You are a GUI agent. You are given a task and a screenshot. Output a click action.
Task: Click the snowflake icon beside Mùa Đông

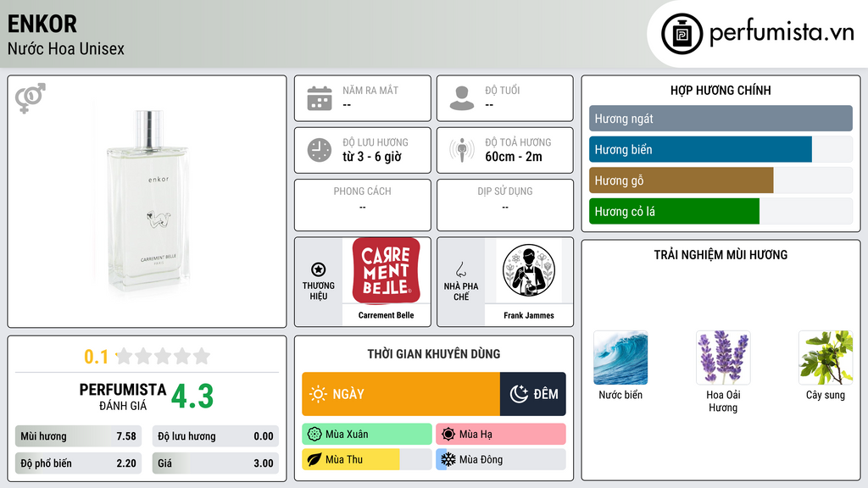click(448, 459)
